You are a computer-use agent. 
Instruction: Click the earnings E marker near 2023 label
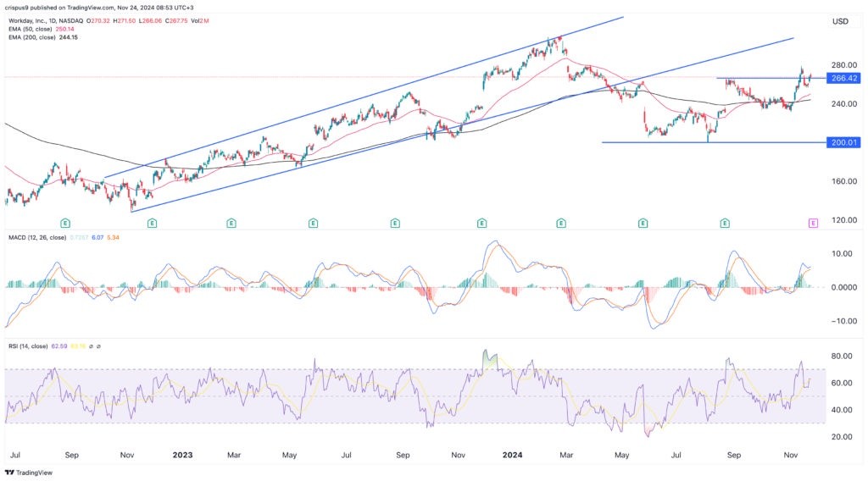tap(152, 223)
